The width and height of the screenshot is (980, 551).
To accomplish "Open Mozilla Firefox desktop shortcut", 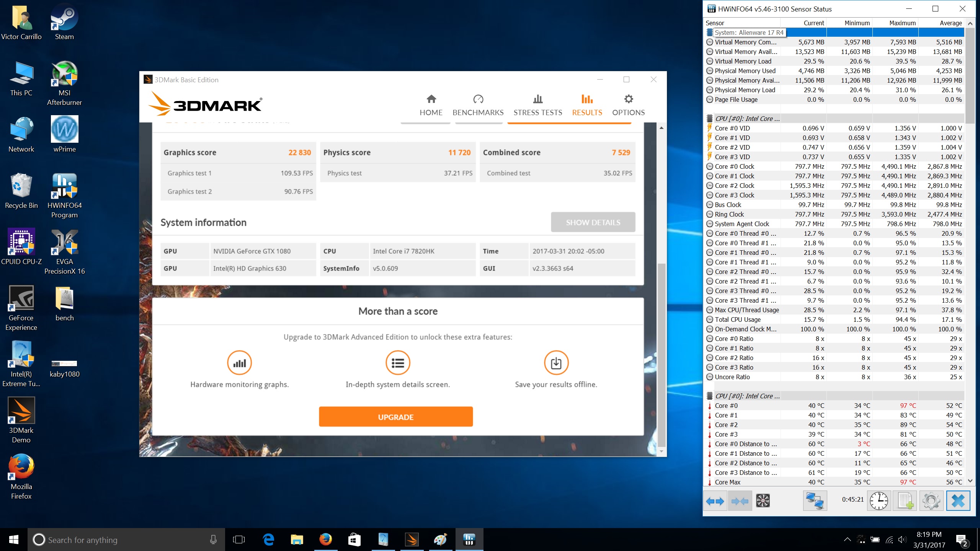I will [21, 476].
